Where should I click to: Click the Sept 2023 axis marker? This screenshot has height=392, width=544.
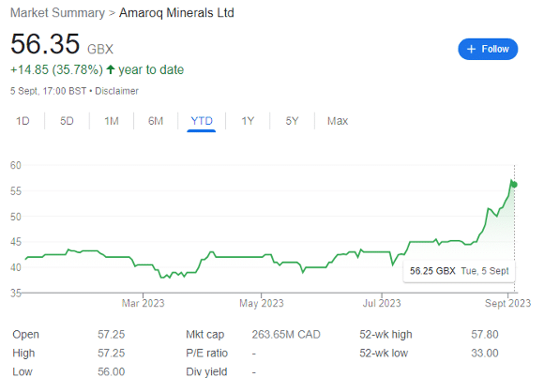pyautogui.click(x=508, y=303)
